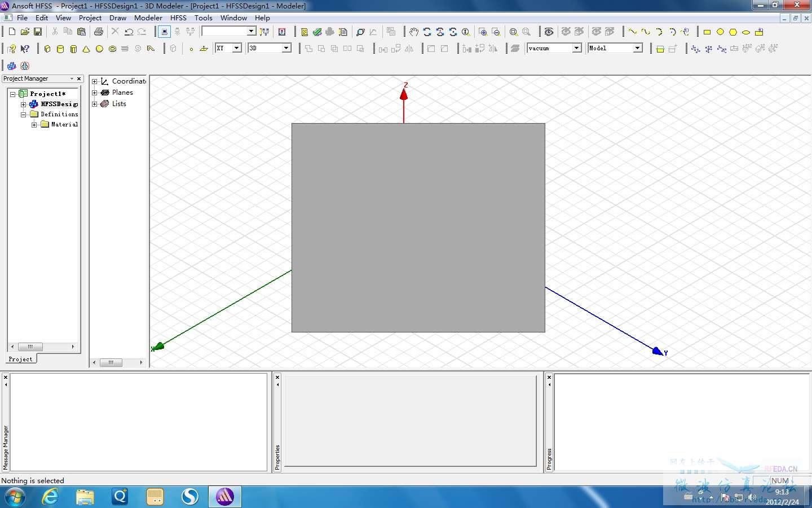Viewport: 812px width, 508px height.
Task: Click the Save disk icon
Action: click(x=38, y=32)
